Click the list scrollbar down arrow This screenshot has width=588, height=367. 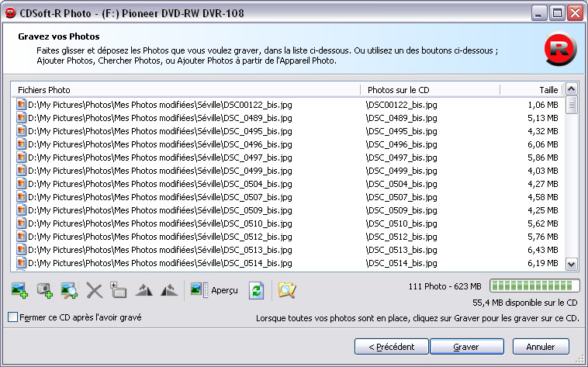(572, 264)
